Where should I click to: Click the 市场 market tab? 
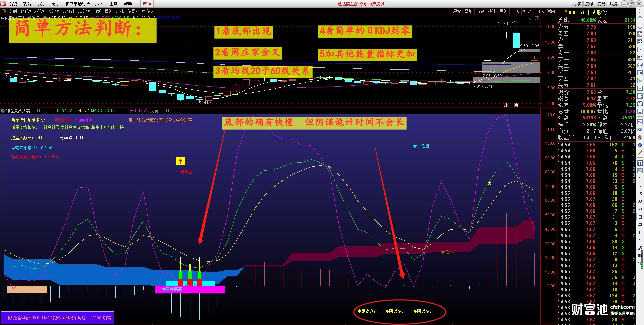pos(147,4)
